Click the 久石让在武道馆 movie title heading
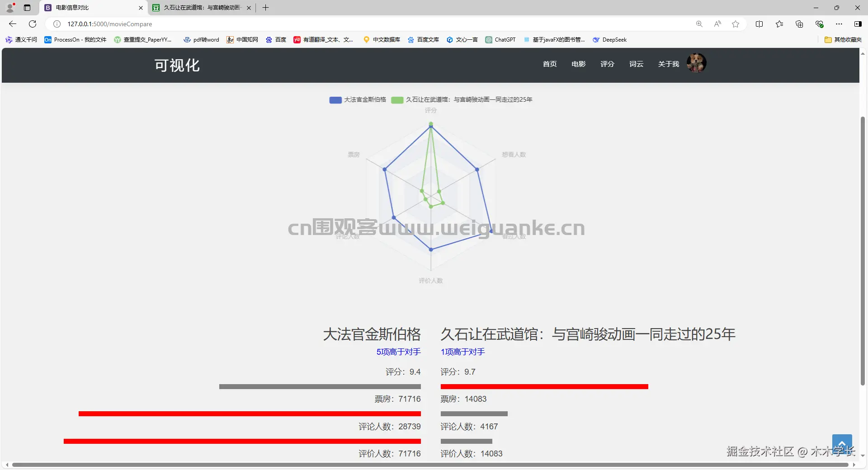The height and width of the screenshot is (470, 868). (x=588, y=334)
